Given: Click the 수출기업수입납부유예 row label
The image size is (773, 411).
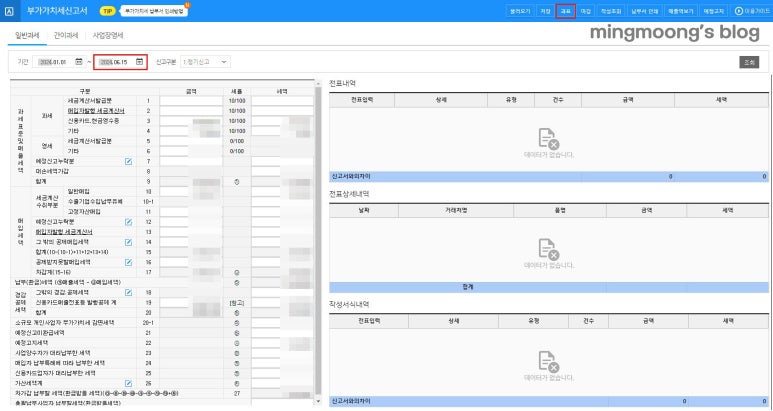Looking at the screenshot, I should click(95, 202).
